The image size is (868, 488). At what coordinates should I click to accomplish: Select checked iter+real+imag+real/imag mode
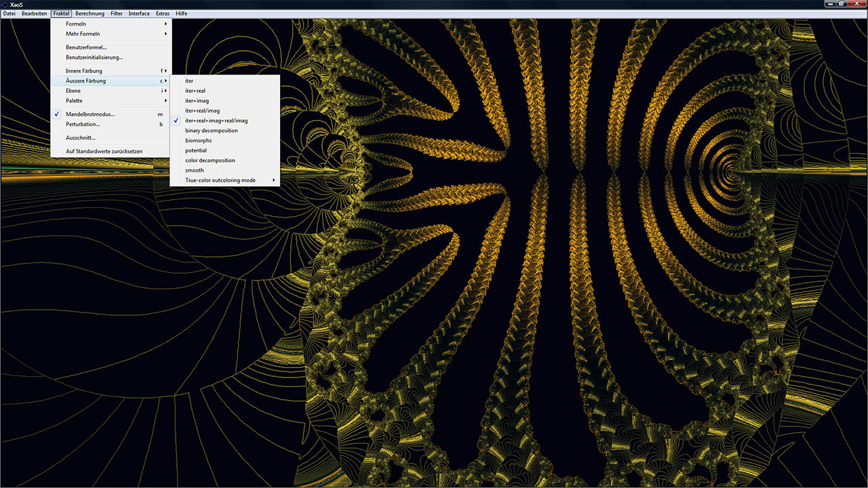pyautogui.click(x=224, y=121)
